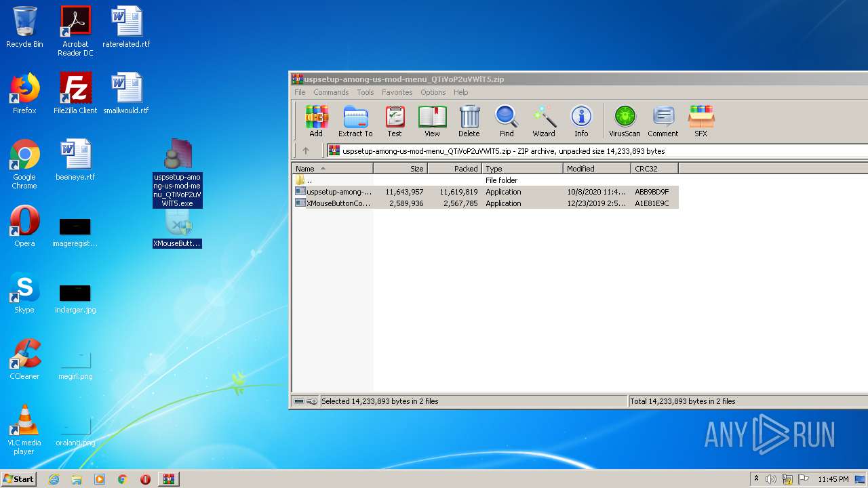The height and width of the screenshot is (488, 868).
Task: Open Internet Explorer from taskbar
Action: (x=54, y=479)
